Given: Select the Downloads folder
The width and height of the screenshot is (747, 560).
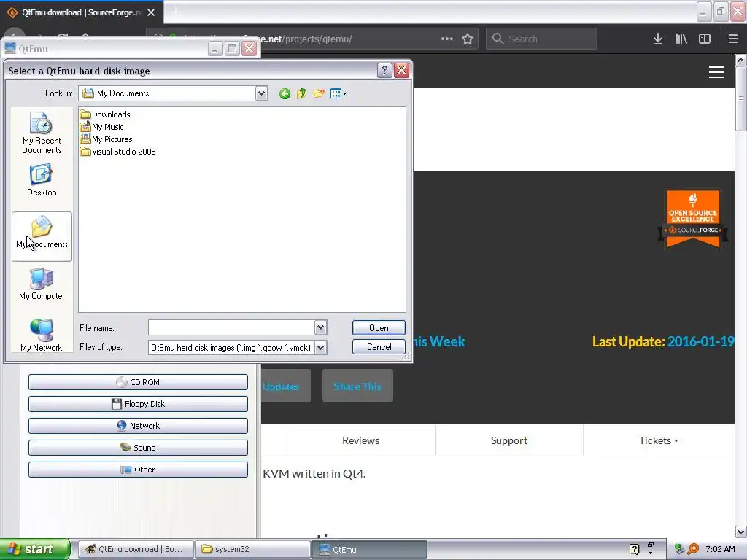Looking at the screenshot, I should [x=105, y=114].
